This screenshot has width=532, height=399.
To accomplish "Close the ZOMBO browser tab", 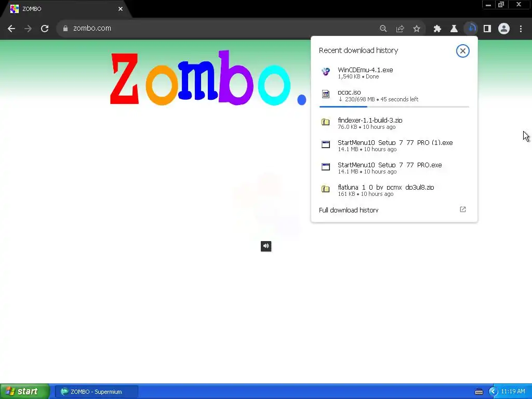I will click(121, 9).
